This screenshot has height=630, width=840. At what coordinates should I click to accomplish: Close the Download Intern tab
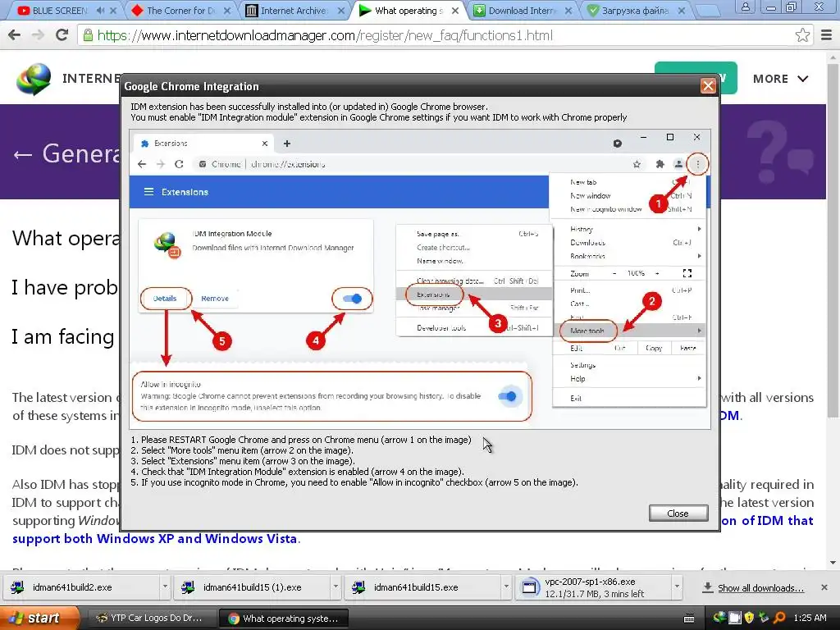click(x=568, y=10)
